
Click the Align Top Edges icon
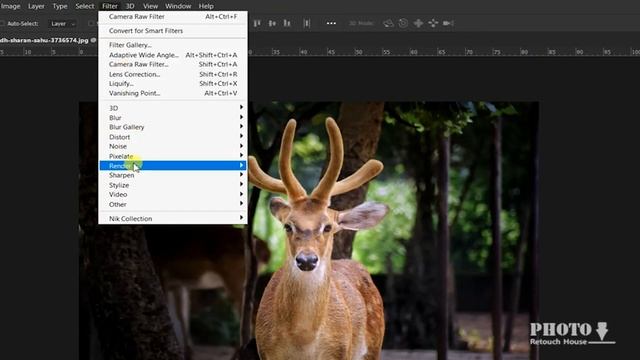[257, 23]
